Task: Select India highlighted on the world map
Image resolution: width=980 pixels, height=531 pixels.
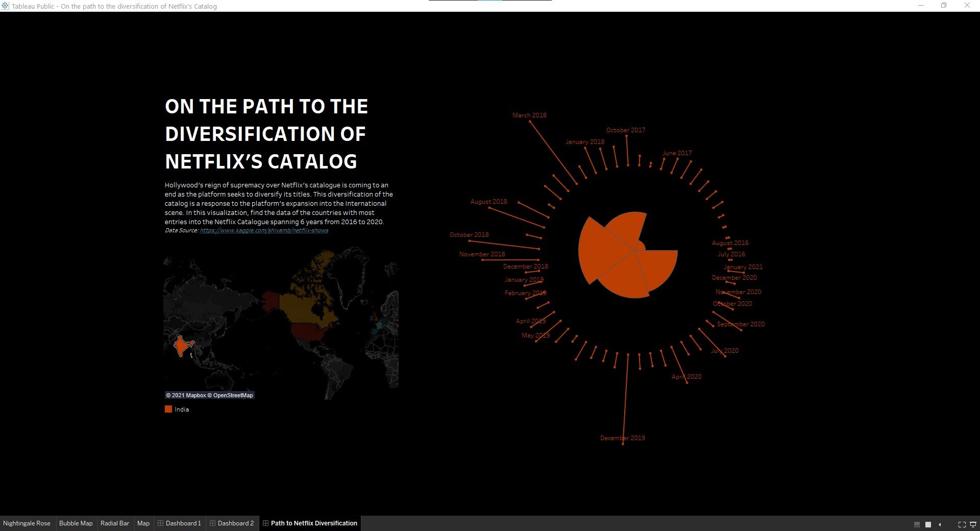Action: click(x=181, y=346)
